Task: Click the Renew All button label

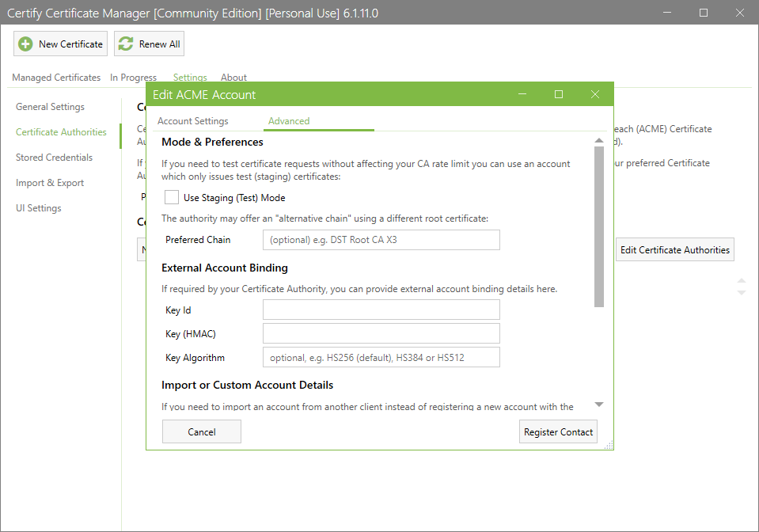Action: 159,44
